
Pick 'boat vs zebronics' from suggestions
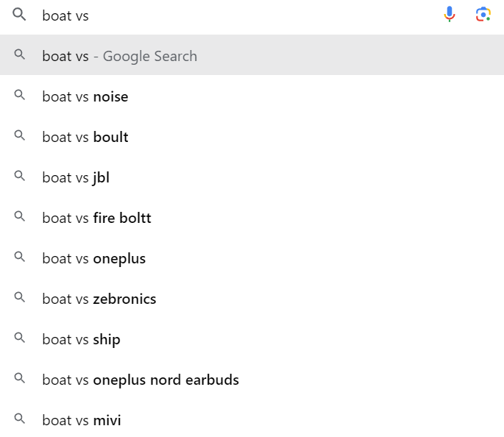coord(252,298)
